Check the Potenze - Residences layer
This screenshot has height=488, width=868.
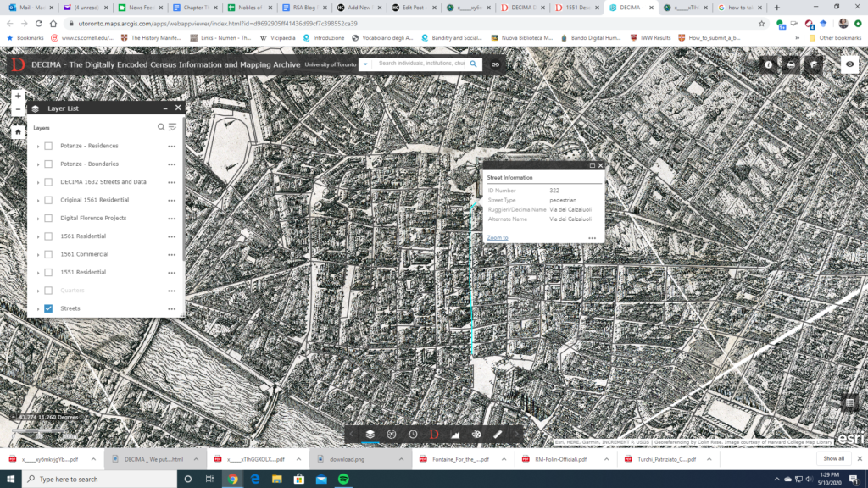coord(48,146)
